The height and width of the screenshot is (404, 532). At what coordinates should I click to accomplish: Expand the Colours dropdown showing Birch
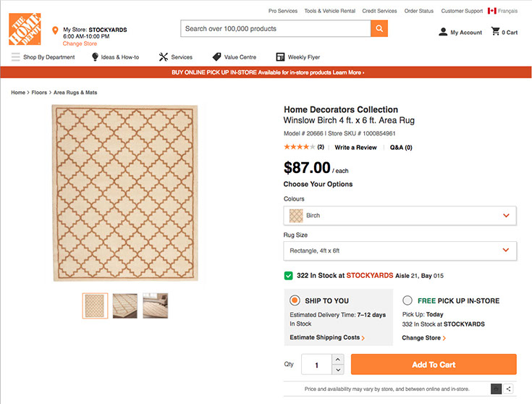(400, 215)
